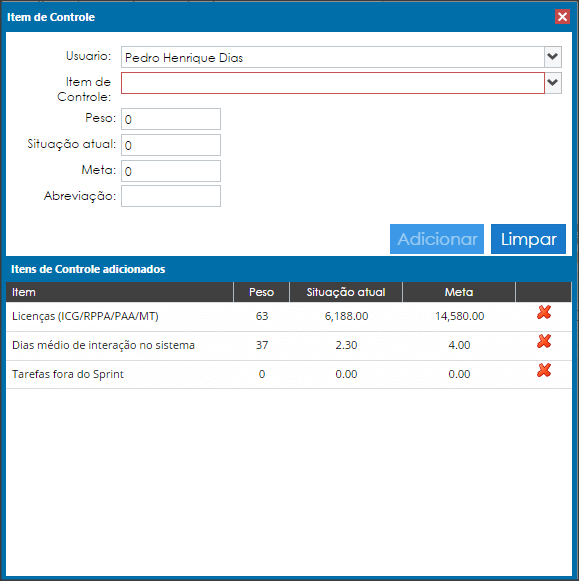Focus the Peso input field
The height and width of the screenshot is (581, 579).
171,119
